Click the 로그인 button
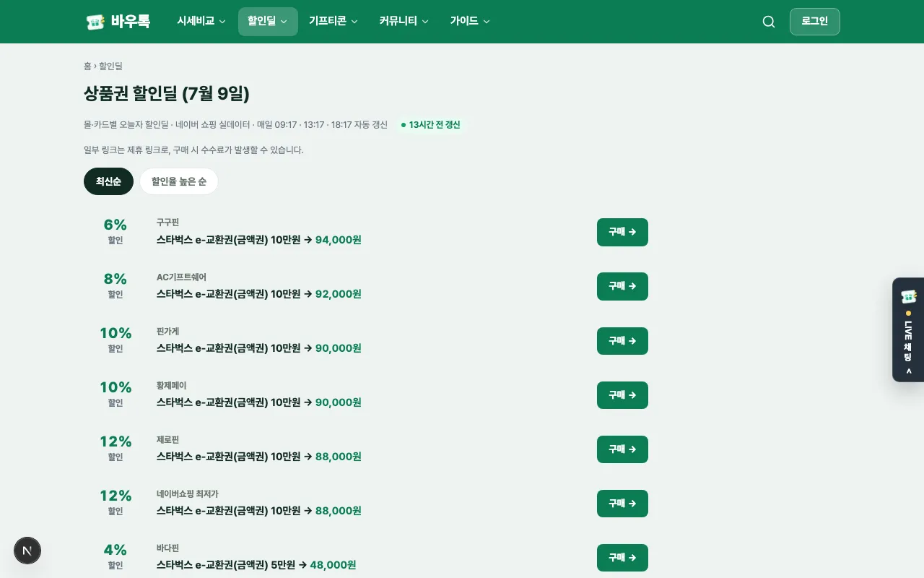Viewport: 924px width, 578px height. (815, 22)
